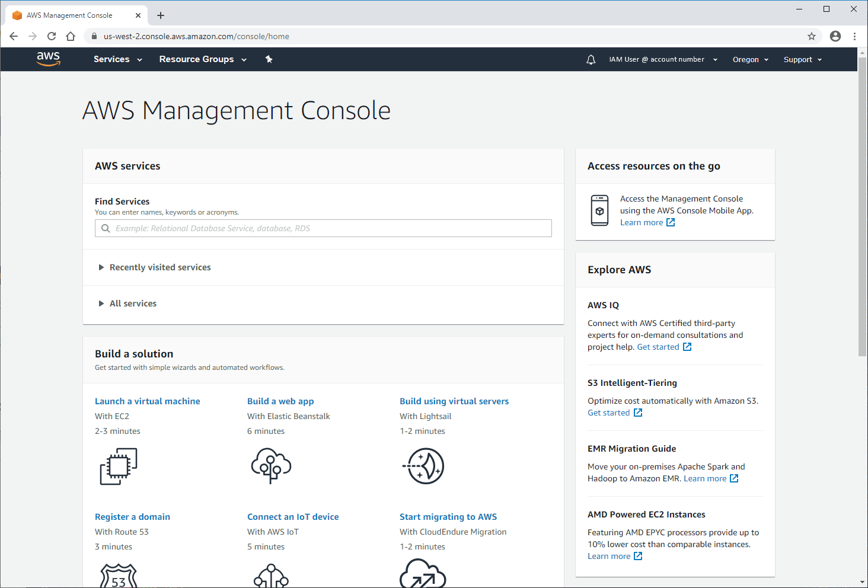Click Learn more for EMR Migration Guide
868x588 pixels.
click(705, 478)
